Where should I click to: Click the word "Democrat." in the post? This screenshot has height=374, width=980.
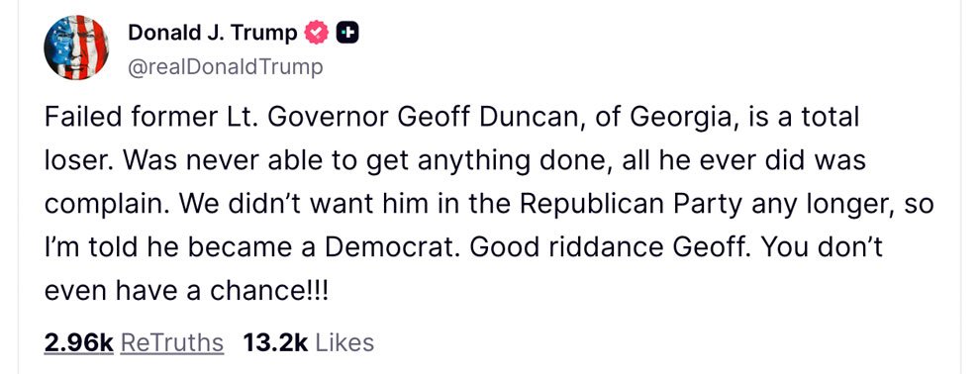pos(393,248)
